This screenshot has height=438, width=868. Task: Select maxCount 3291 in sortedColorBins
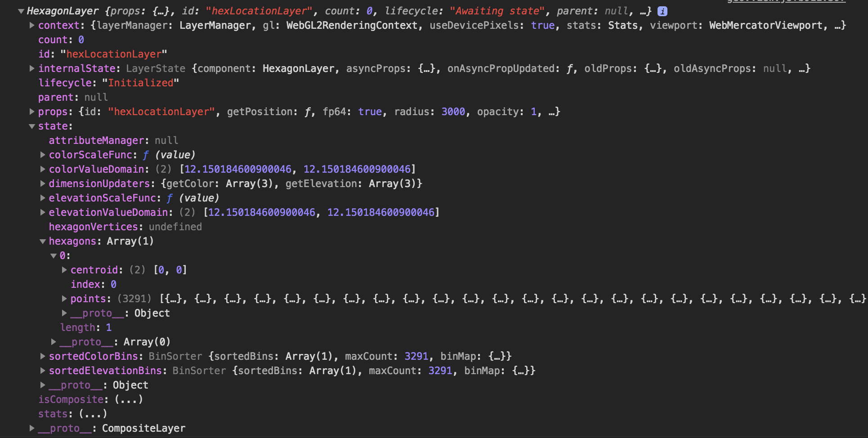[416, 357]
